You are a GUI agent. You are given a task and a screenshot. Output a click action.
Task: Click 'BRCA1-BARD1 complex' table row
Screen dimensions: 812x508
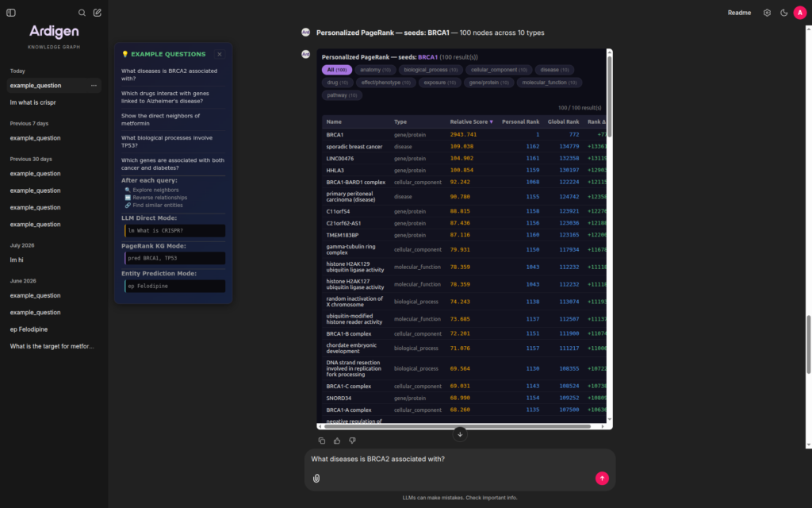pyautogui.click(x=464, y=183)
